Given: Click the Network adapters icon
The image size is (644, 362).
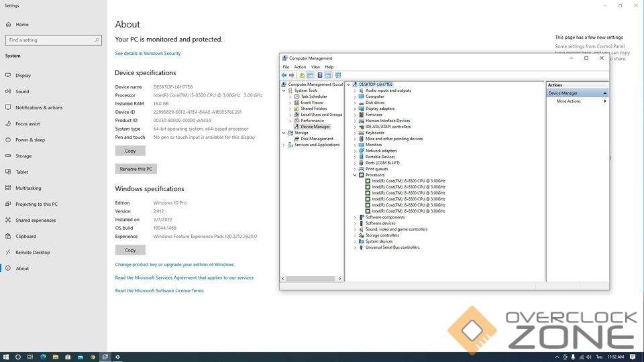Looking at the screenshot, I should (x=362, y=151).
